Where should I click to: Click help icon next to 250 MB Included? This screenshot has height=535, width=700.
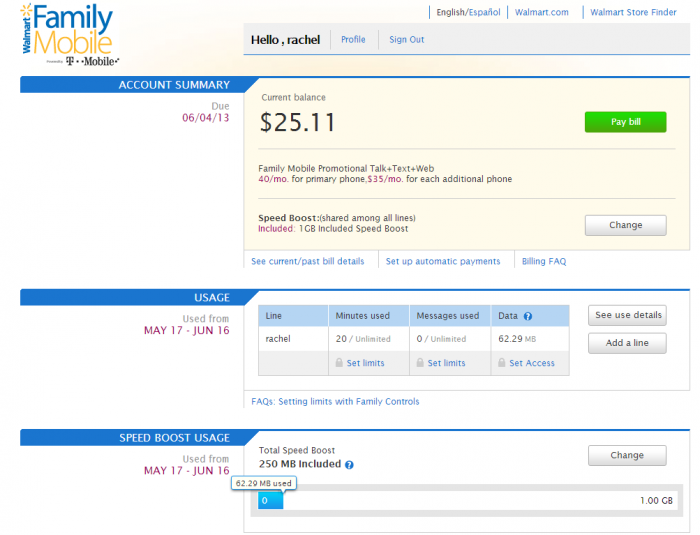tap(349, 465)
